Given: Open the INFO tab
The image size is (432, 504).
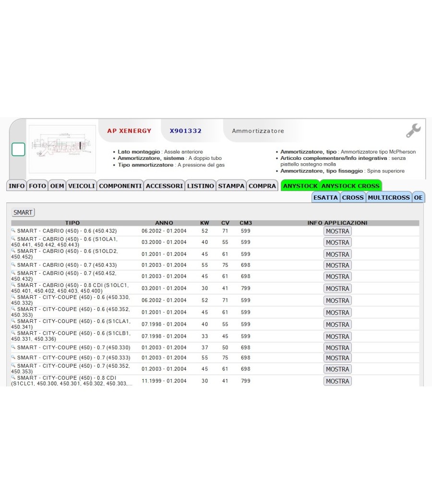Looking at the screenshot, I should (17, 186).
